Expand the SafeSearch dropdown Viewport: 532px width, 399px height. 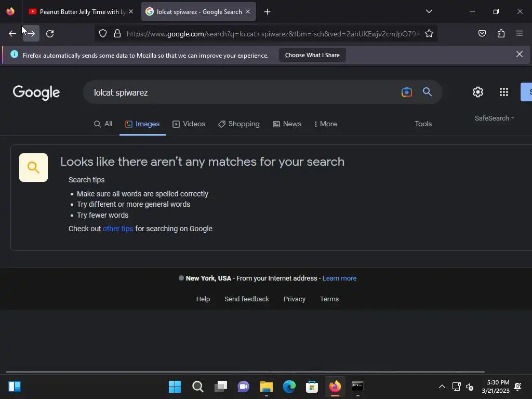coord(495,118)
